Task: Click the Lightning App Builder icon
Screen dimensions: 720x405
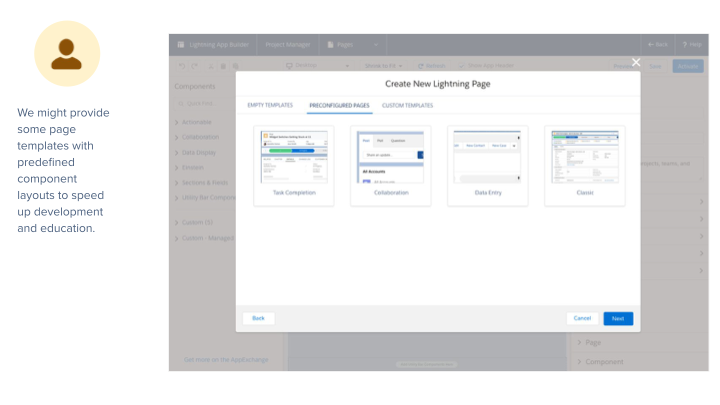Action: pos(181,45)
